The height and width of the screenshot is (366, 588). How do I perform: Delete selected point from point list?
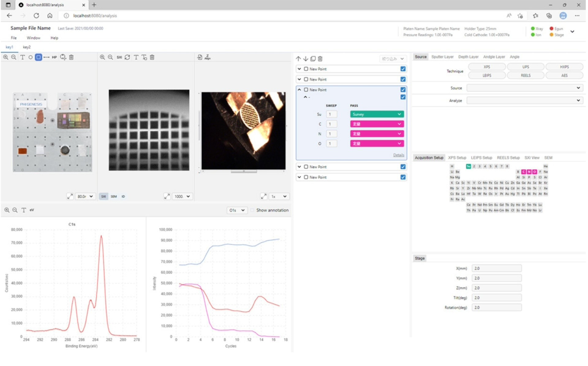(320, 59)
